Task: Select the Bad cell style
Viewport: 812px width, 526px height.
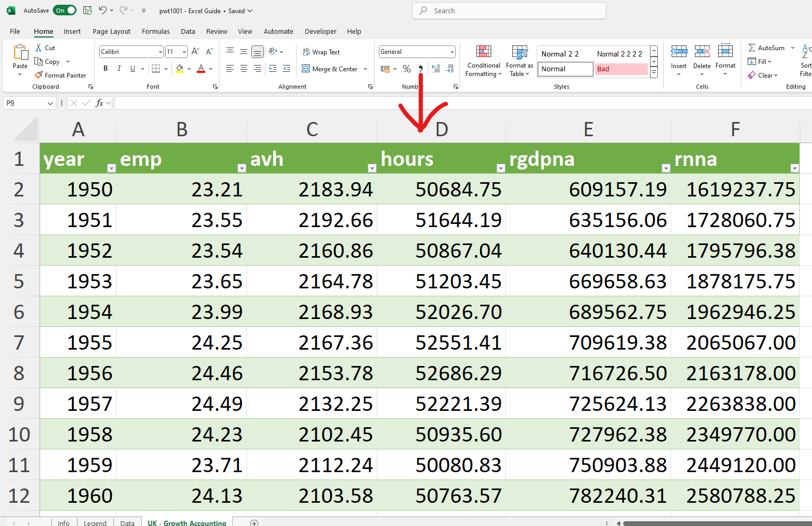Action: pos(621,69)
